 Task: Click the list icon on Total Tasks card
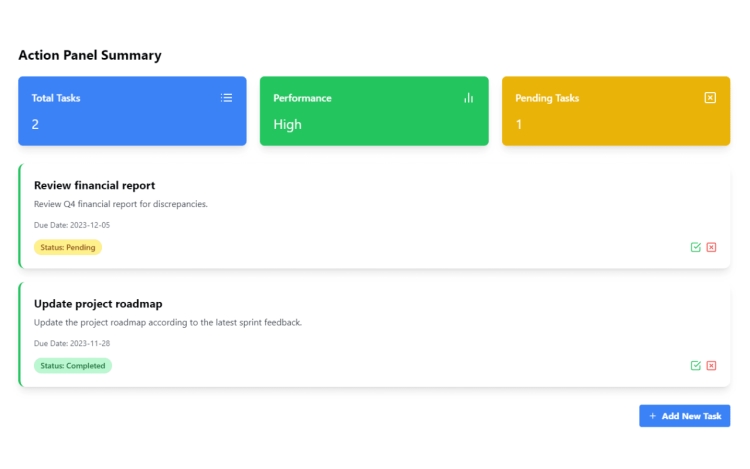coord(226,98)
